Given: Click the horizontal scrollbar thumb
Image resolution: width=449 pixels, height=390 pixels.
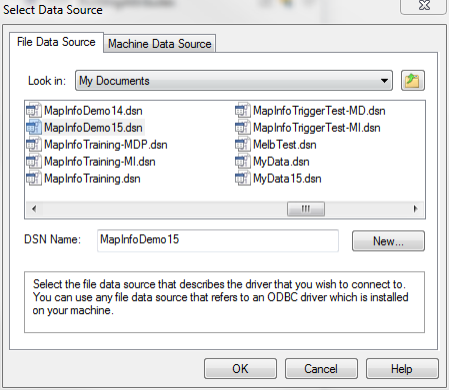Looking at the screenshot, I should click(306, 209).
